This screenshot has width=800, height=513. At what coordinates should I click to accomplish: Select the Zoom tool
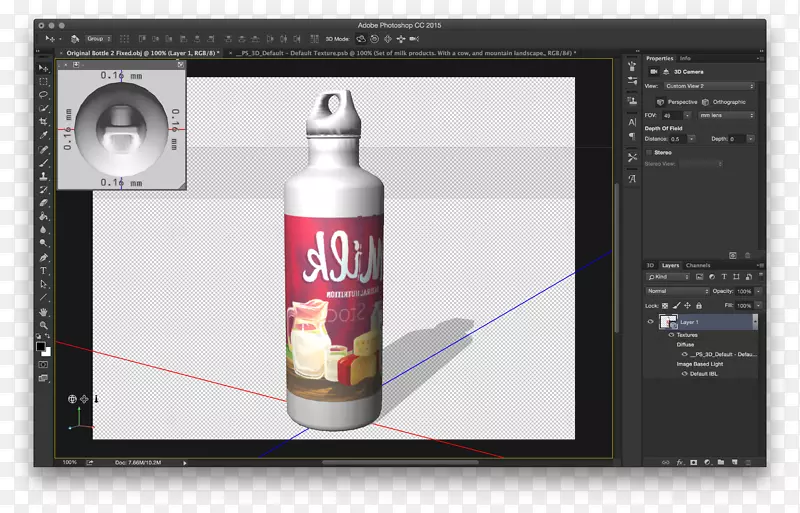(44, 325)
